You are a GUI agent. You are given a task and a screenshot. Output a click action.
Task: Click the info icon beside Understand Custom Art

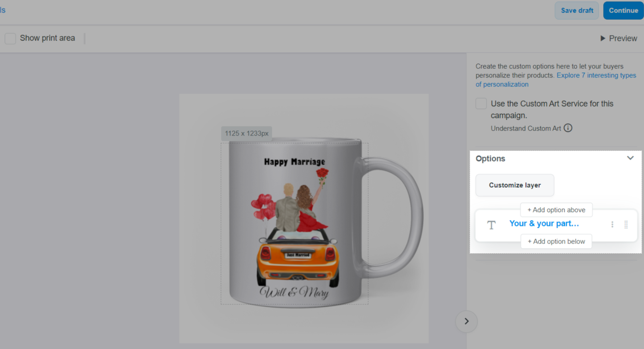[x=568, y=128]
